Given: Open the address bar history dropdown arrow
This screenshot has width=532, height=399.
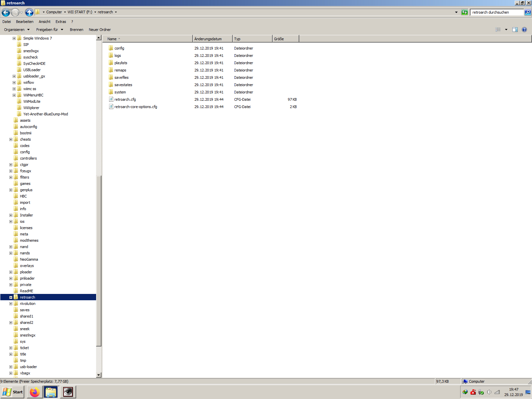Looking at the screenshot, I should pos(456,12).
